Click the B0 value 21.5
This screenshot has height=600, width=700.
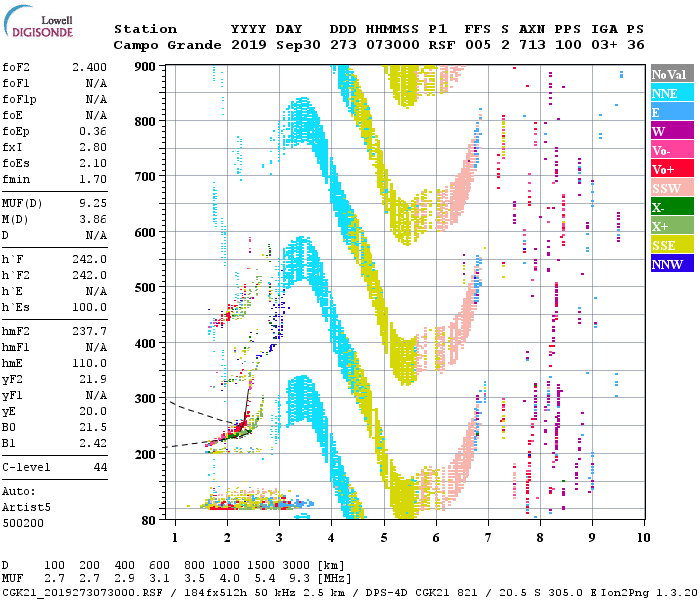pos(93,428)
